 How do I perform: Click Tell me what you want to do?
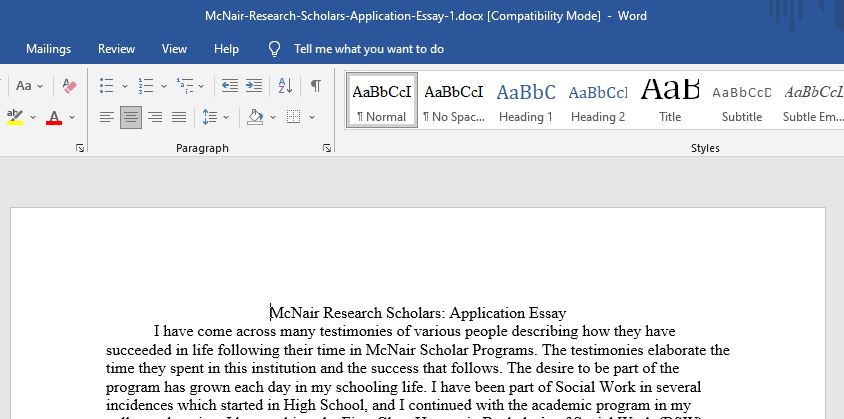tap(369, 49)
